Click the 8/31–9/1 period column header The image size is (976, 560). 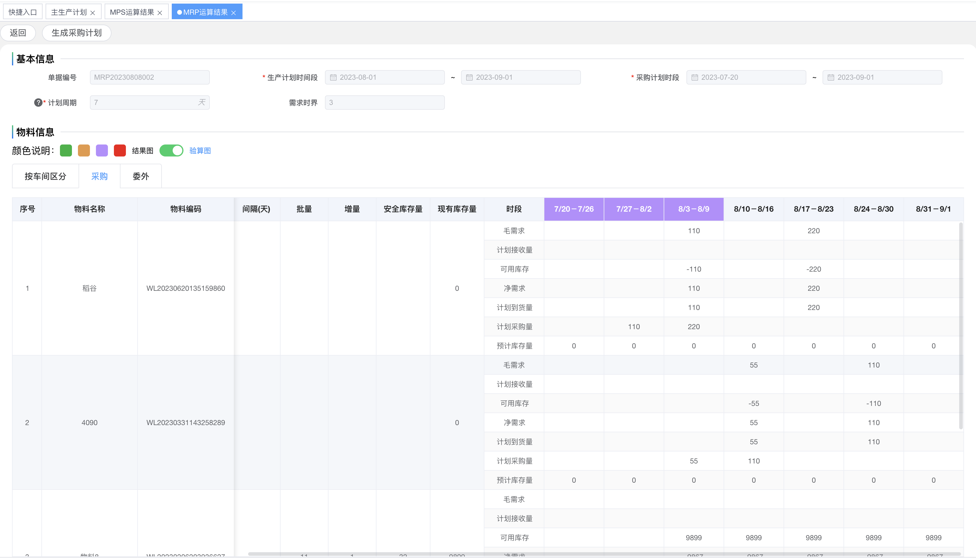933,209
